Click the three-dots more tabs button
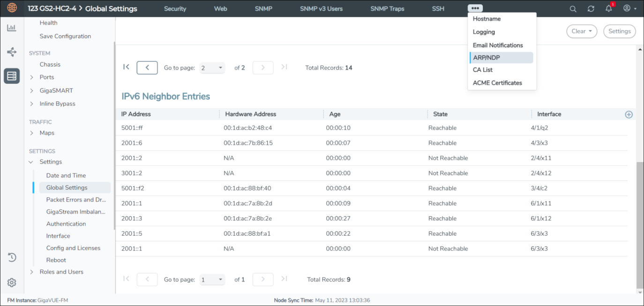This screenshot has height=306, width=644. [x=475, y=8]
